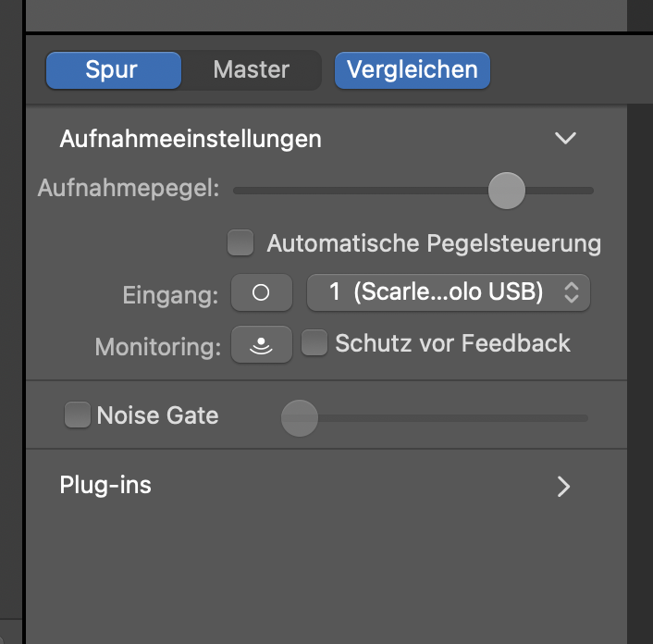Click the Schutz vor Feedback label
The image size is (653, 644).
(x=452, y=343)
